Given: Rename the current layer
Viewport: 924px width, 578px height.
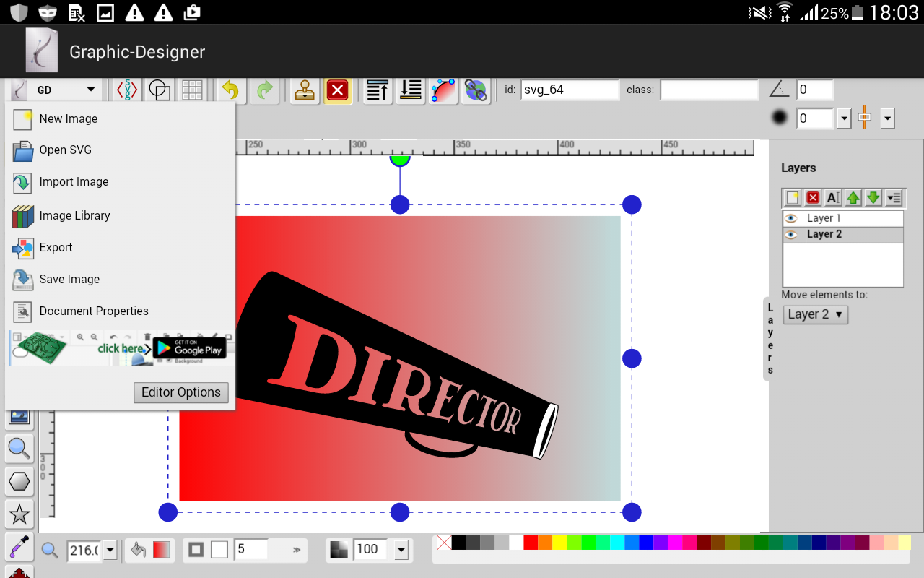Looking at the screenshot, I should (x=832, y=198).
